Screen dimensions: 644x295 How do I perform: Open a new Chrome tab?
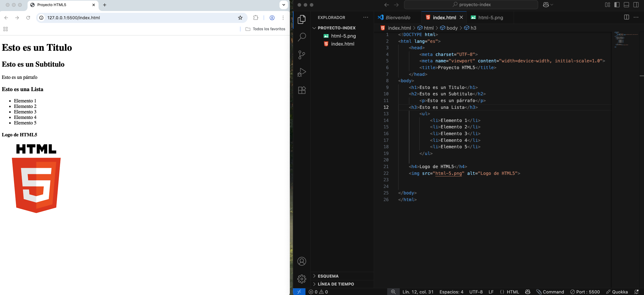105,5
